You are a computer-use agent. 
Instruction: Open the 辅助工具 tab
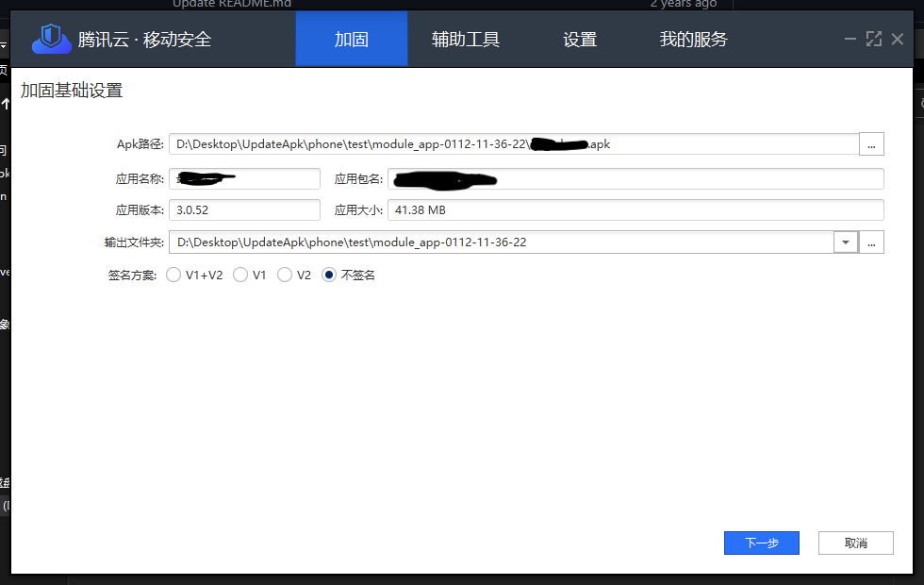pos(466,39)
